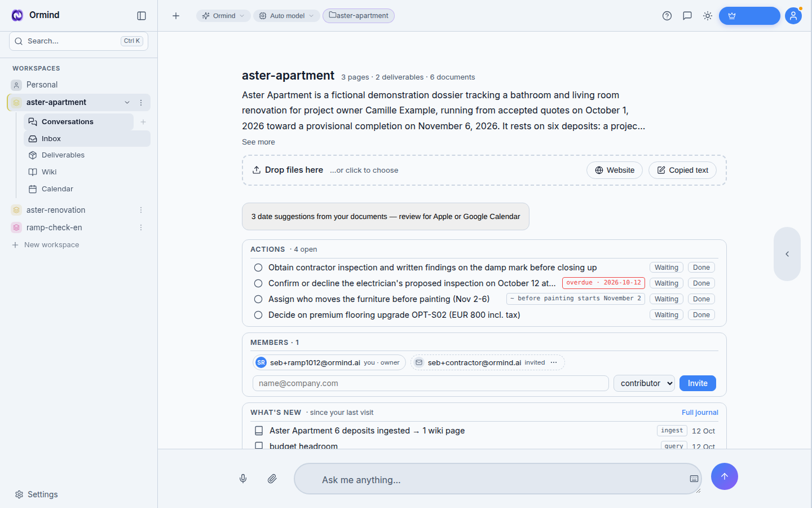Image resolution: width=812 pixels, height=508 pixels.
Task: Review the 3 date suggestions banner
Action: point(386,217)
